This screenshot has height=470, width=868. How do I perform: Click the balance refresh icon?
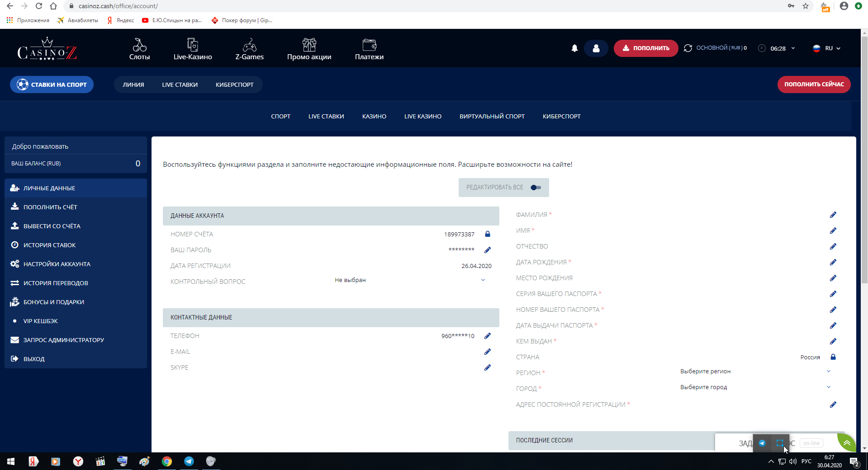(688, 48)
